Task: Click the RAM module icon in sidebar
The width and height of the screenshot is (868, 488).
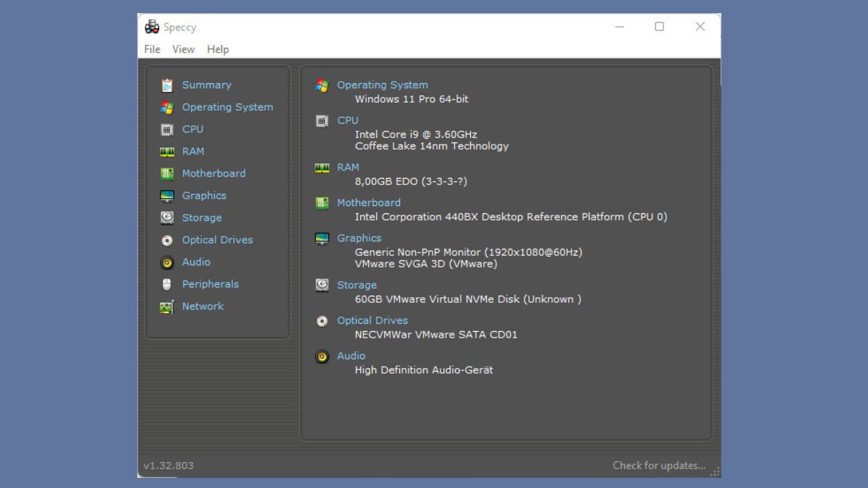Action: pyautogui.click(x=167, y=152)
